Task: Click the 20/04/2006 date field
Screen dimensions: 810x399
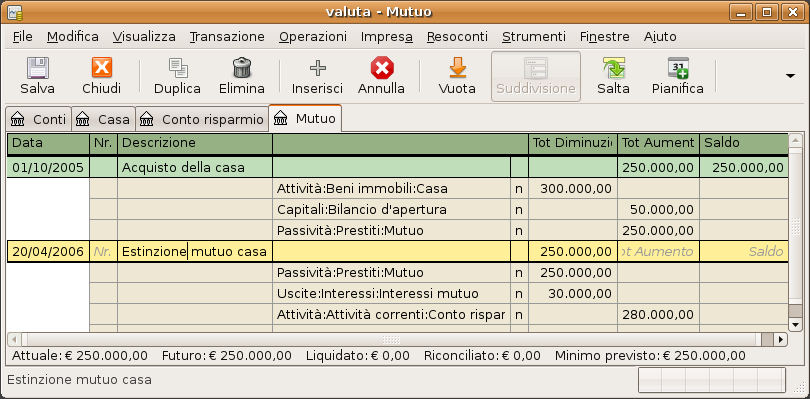Action: point(48,252)
